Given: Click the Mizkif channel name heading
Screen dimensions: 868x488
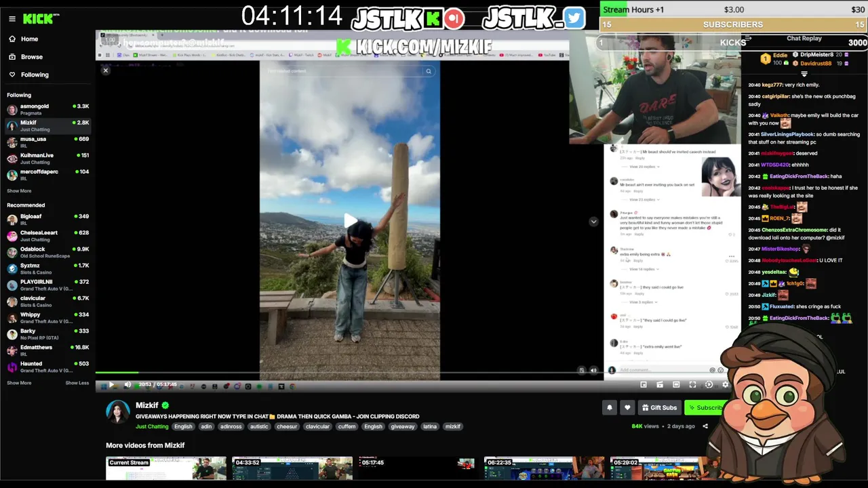Looking at the screenshot, I should (147, 405).
